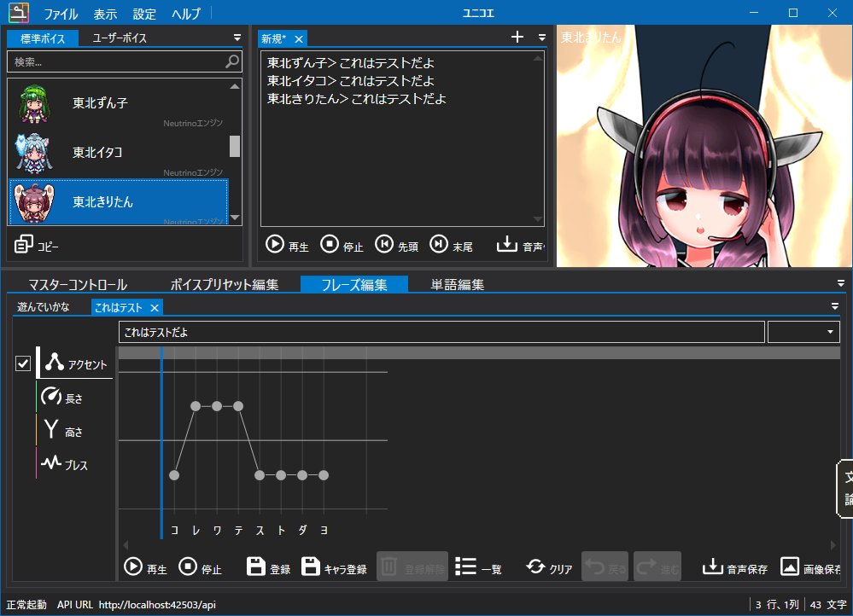Image resolution: width=853 pixels, height=616 pixels.
Task: Toggle the checkbox beside アクセント
Action: click(x=23, y=363)
